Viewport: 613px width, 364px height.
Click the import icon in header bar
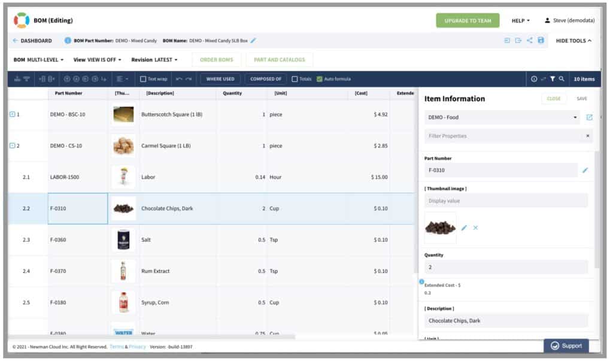coord(507,40)
